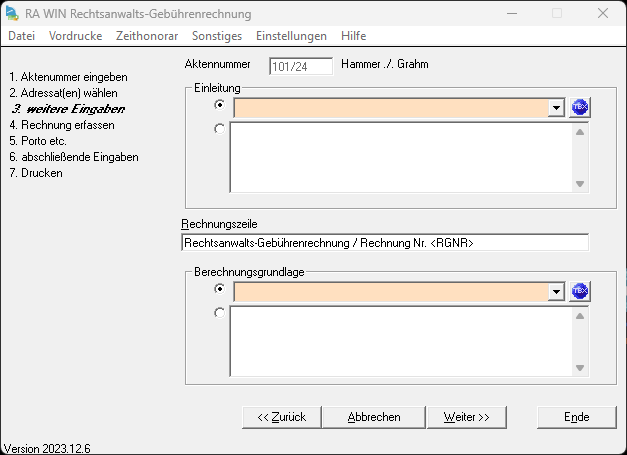This screenshot has width=627, height=455.
Task: Click Berechnungsgrundlage text area scroll-down arrow
Action: (x=580, y=368)
